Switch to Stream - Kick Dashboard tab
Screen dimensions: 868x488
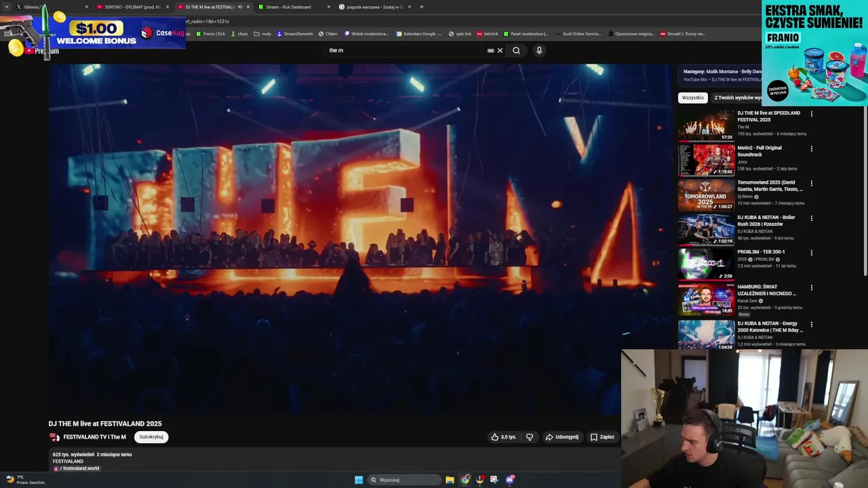point(288,7)
